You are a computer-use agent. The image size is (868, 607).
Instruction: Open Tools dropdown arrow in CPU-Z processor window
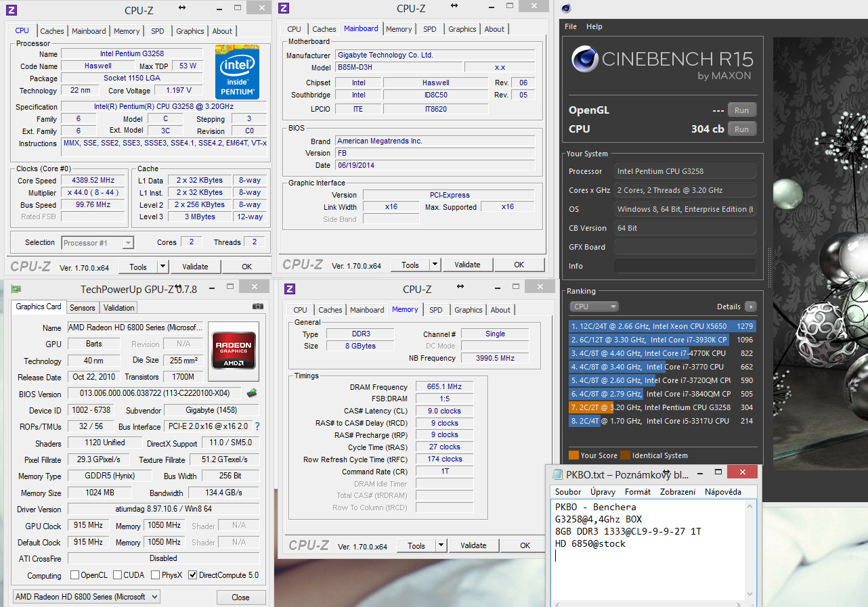(162, 267)
